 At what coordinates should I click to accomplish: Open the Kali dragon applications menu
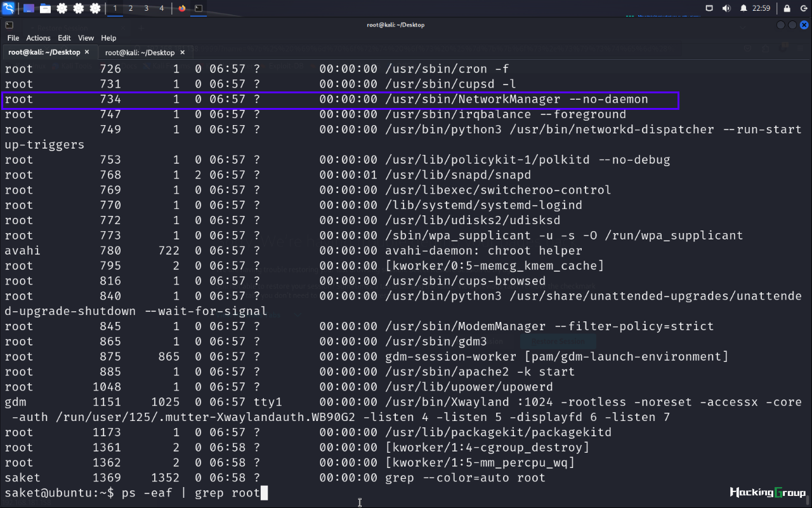[x=8, y=8]
